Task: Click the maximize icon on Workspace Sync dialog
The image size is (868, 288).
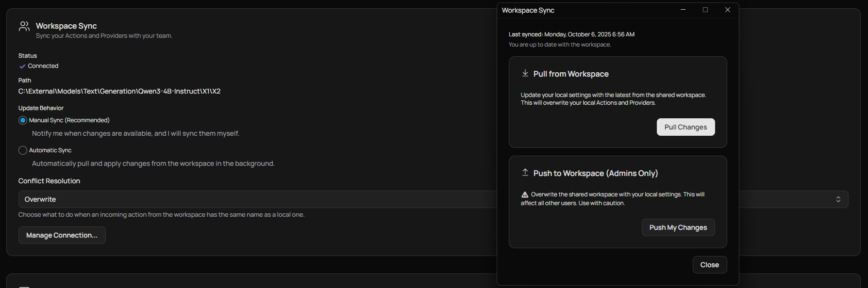Action: tap(705, 10)
